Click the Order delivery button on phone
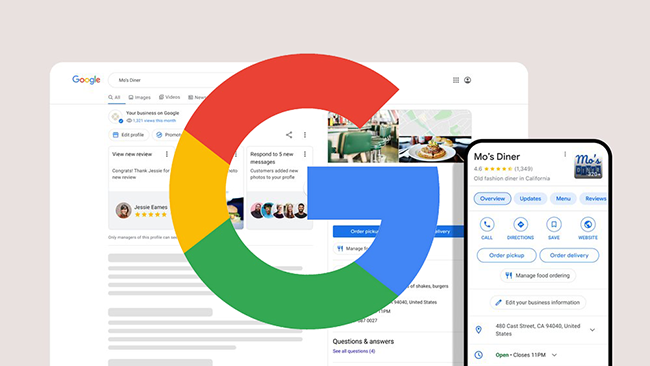This screenshot has width=650, height=366. (x=569, y=255)
